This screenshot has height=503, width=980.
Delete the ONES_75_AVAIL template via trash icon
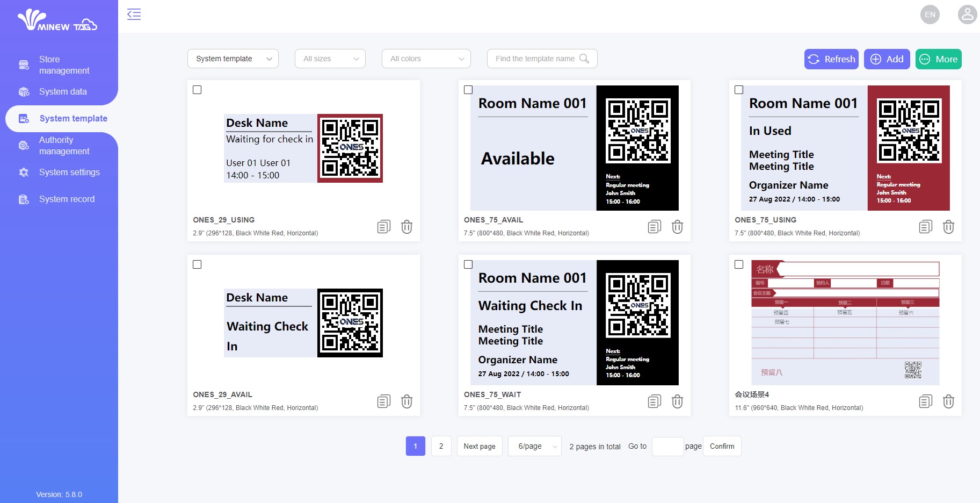[677, 227]
